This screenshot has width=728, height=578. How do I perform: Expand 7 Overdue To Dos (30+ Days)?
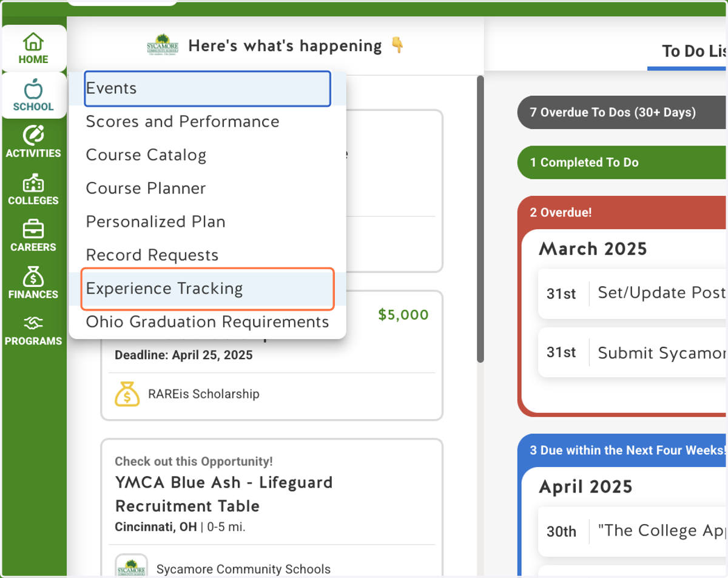[x=622, y=112]
